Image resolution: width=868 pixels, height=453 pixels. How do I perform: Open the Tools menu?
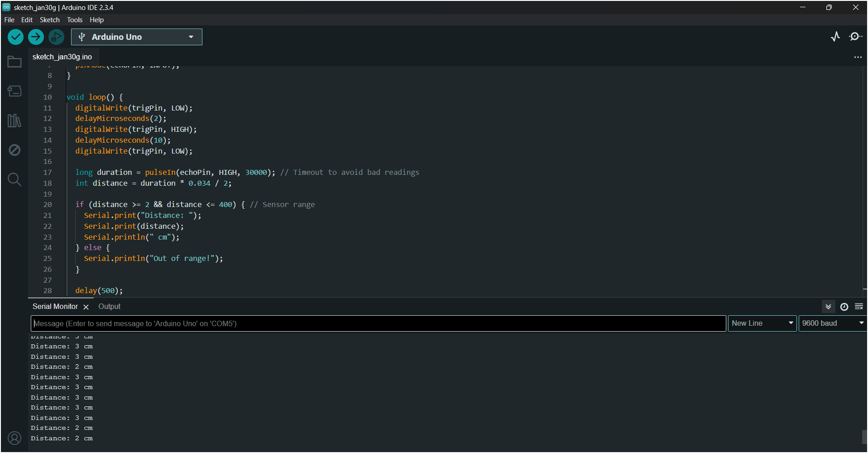point(75,20)
